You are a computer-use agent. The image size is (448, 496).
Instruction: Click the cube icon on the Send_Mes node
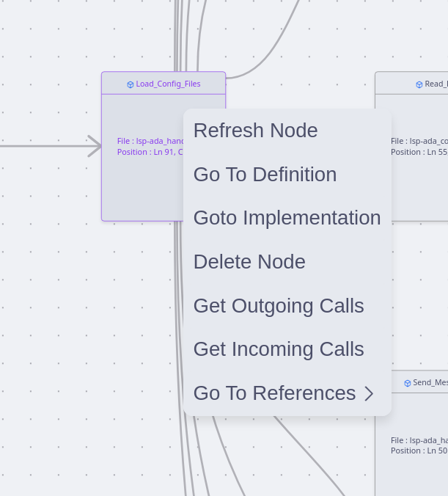coord(408,383)
